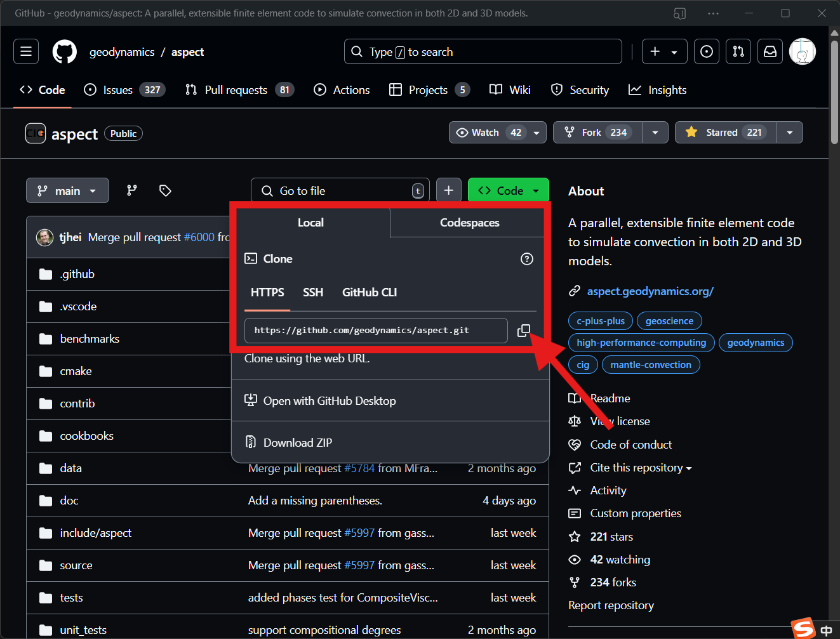
Task: Copy the HTTPS clone URL to clipboard
Action: coord(523,331)
